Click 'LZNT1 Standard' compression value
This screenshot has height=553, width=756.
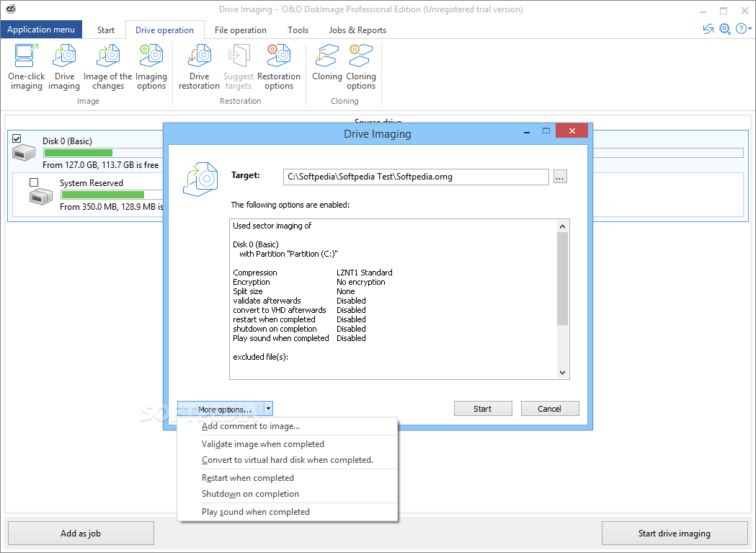coord(365,273)
